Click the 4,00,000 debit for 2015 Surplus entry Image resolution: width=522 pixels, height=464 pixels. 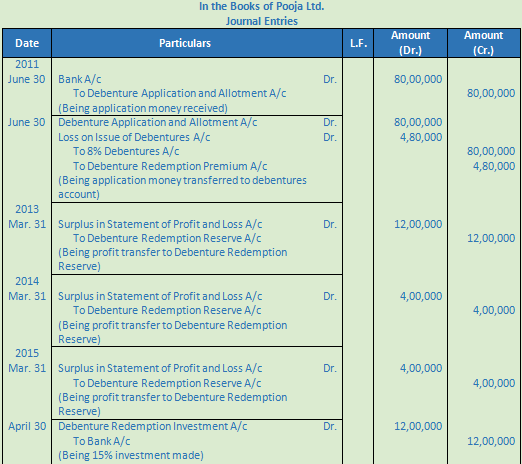point(421,368)
